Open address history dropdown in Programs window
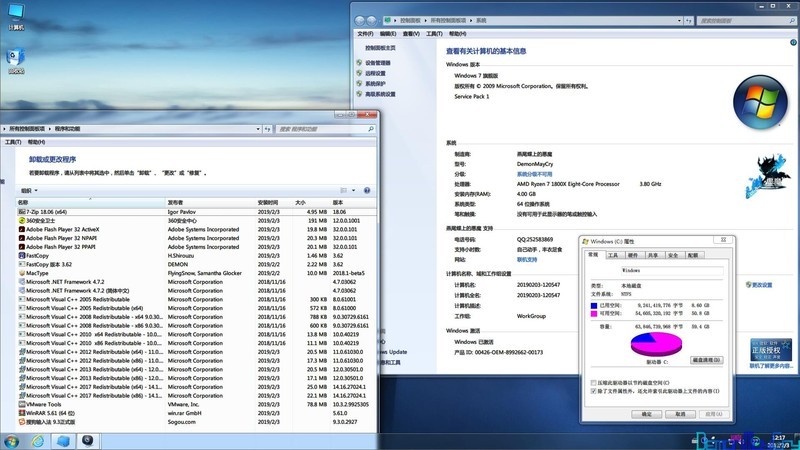This screenshot has height=450, width=800. (258, 129)
